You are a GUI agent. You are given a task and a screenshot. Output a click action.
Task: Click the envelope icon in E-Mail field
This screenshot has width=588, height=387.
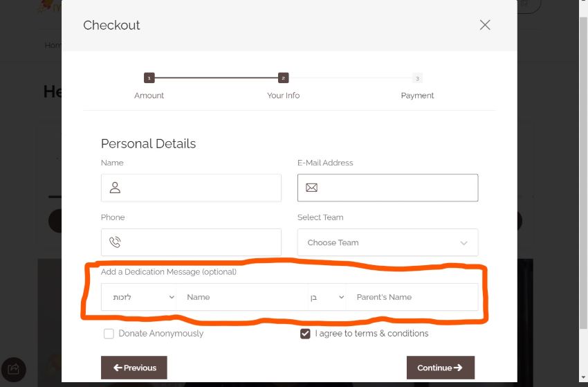pyautogui.click(x=311, y=188)
